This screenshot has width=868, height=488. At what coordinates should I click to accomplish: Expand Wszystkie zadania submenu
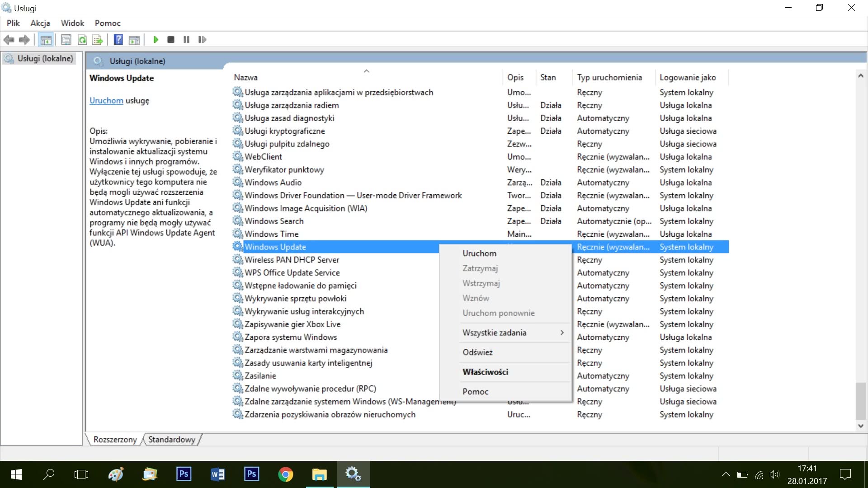(514, 333)
